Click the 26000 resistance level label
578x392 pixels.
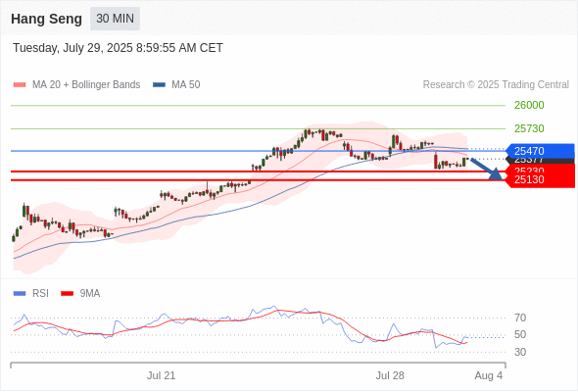click(x=529, y=105)
